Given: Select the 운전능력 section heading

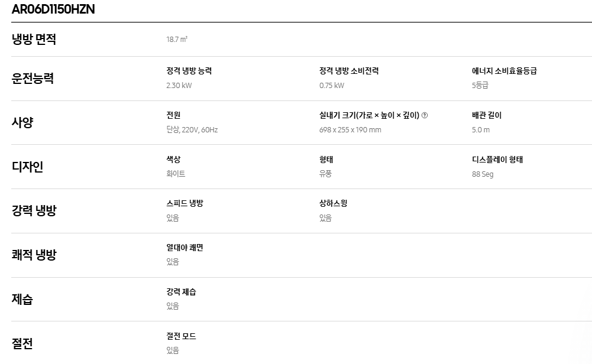Looking at the screenshot, I should click(x=33, y=78).
